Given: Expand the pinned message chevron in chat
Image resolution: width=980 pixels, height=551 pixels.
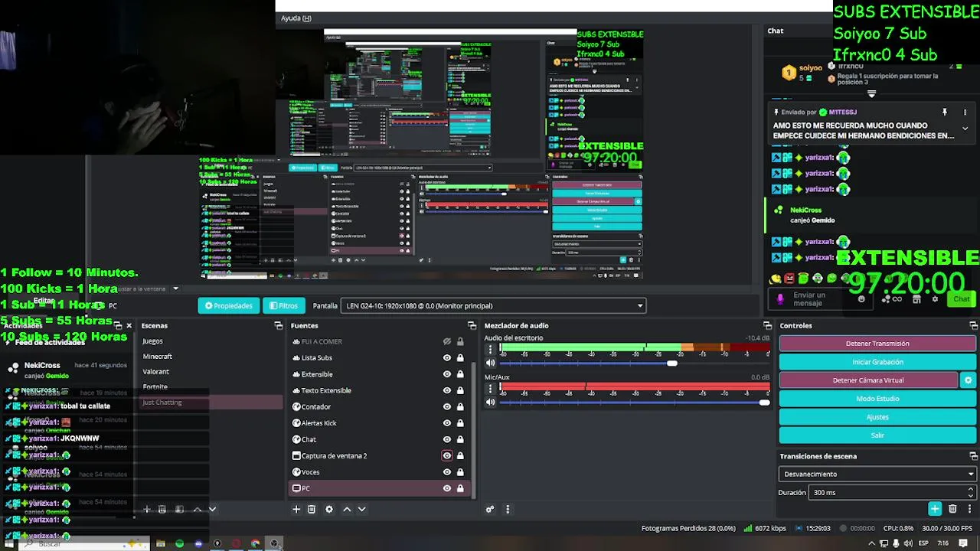Looking at the screenshot, I should (965, 129).
